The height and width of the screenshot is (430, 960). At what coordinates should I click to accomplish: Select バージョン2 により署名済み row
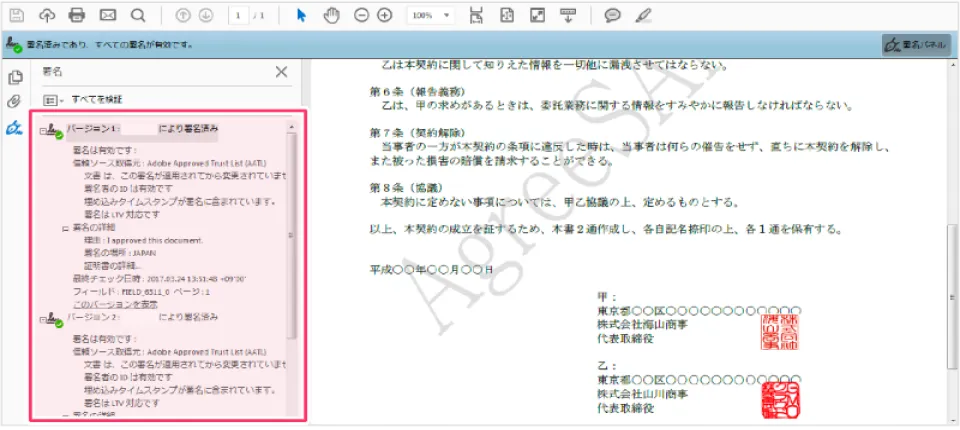click(143, 317)
